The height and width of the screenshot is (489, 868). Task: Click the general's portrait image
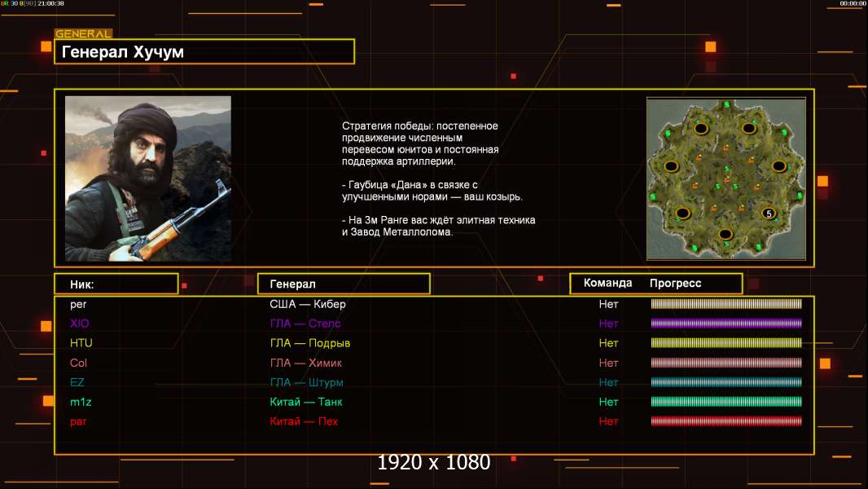tap(148, 178)
